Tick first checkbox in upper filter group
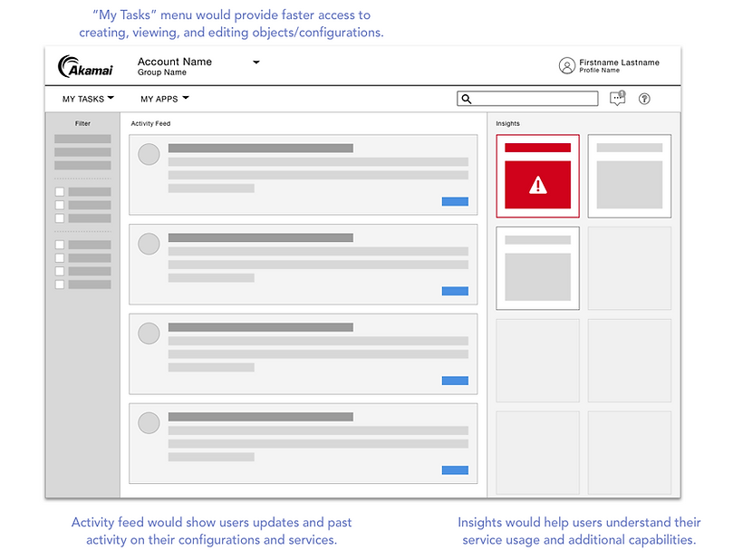Viewport: 733px width, 560px height. tap(60, 192)
